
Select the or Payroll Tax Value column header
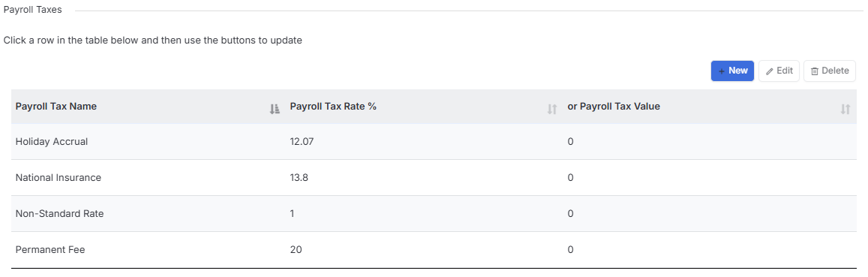click(x=710, y=107)
